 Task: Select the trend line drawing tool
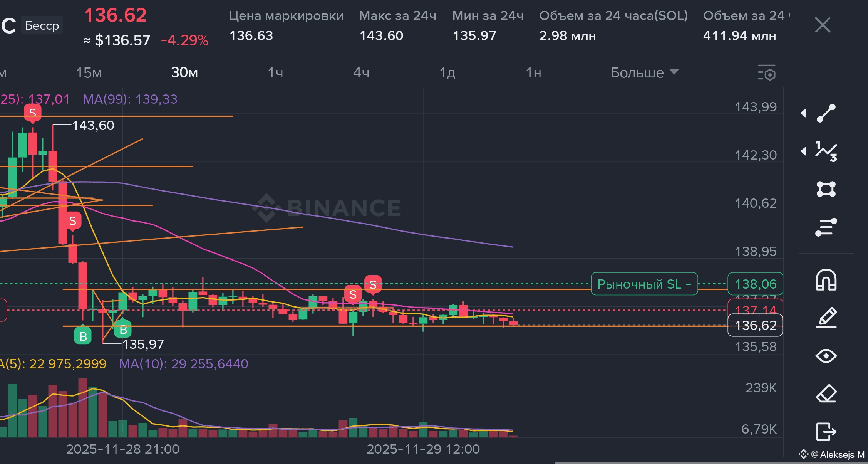pos(826,113)
